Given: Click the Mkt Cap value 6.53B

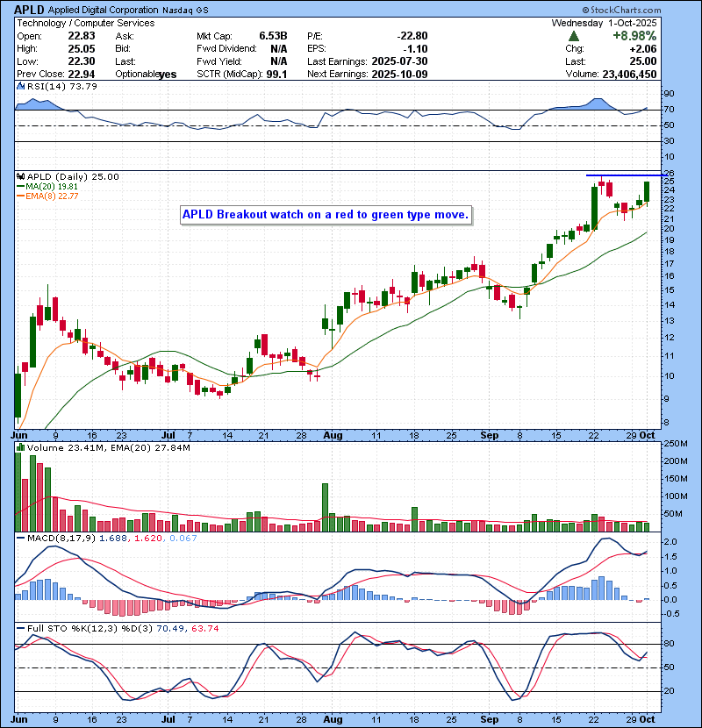Looking at the screenshot, I should pyautogui.click(x=273, y=36).
